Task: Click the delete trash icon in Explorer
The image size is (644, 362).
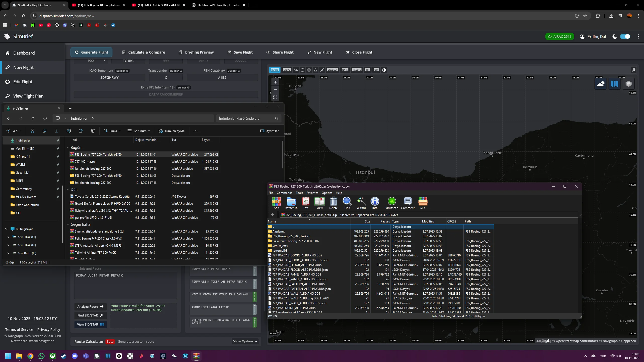Action: [93, 131]
